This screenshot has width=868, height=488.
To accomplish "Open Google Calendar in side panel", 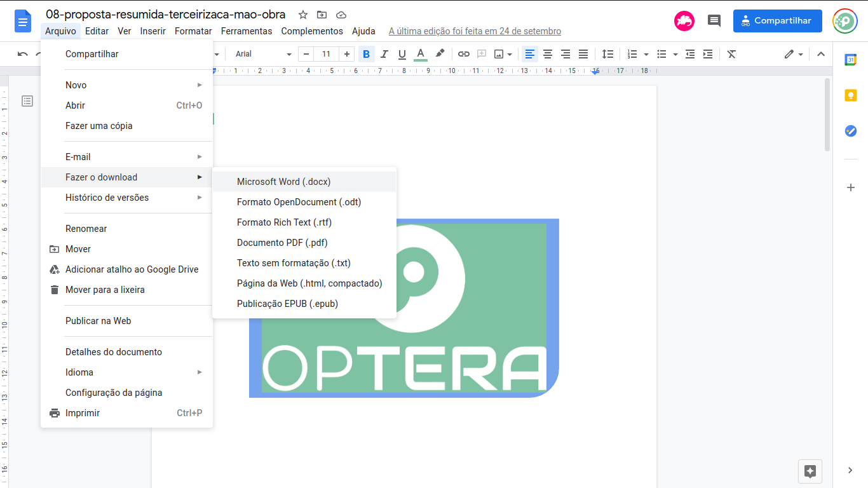I will click(x=851, y=60).
